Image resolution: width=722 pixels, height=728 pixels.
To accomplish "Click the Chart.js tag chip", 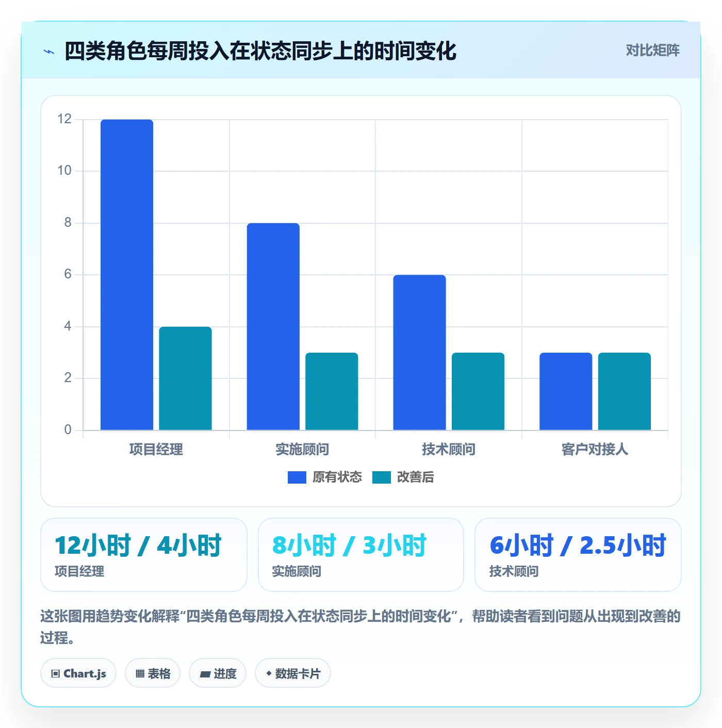I will (x=78, y=673).
